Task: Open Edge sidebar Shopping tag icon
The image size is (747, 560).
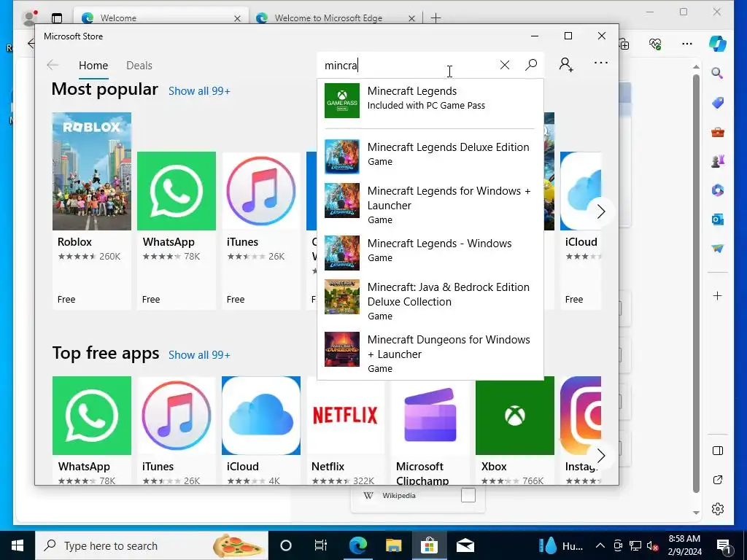Action: [x=718, y=102]
